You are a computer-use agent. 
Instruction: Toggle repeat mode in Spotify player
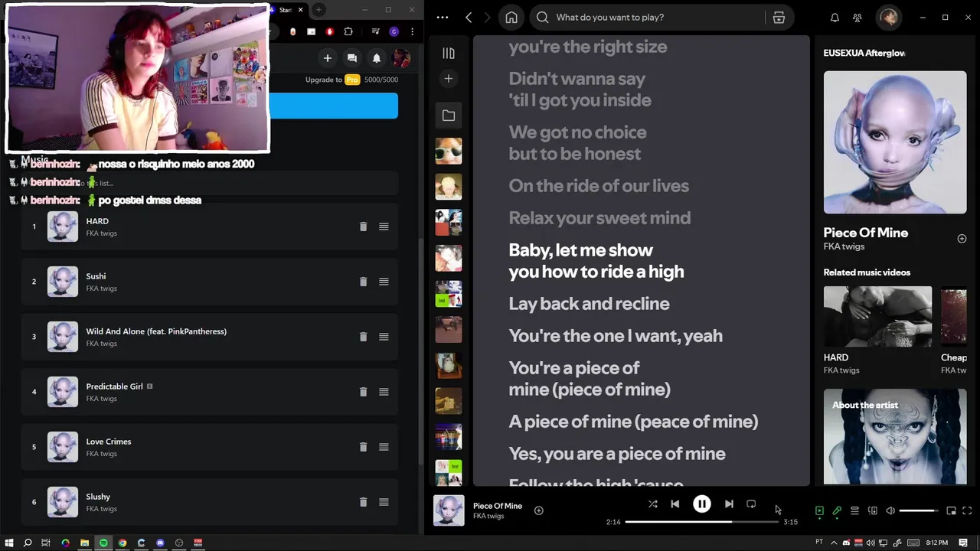coord(751,504)
